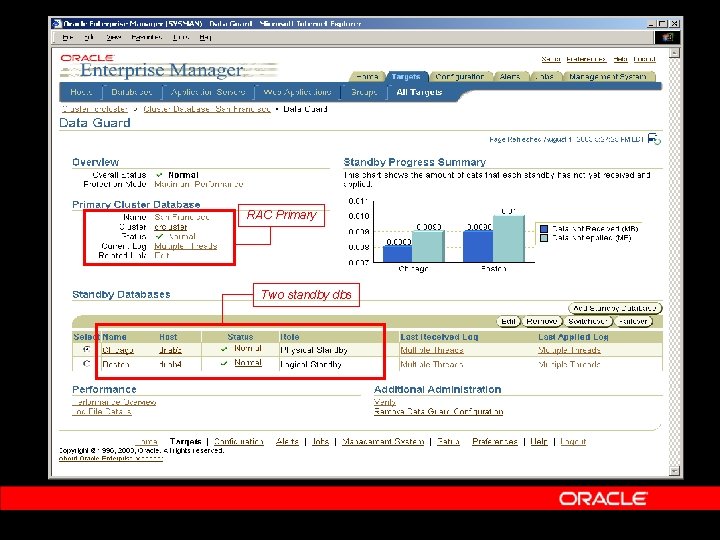
Task: Open the Web Applications subtab
Action: [297, 92]
